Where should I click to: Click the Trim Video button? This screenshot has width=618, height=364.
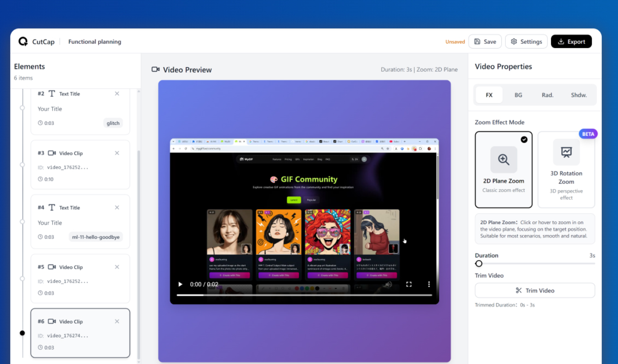click(535, 290)
